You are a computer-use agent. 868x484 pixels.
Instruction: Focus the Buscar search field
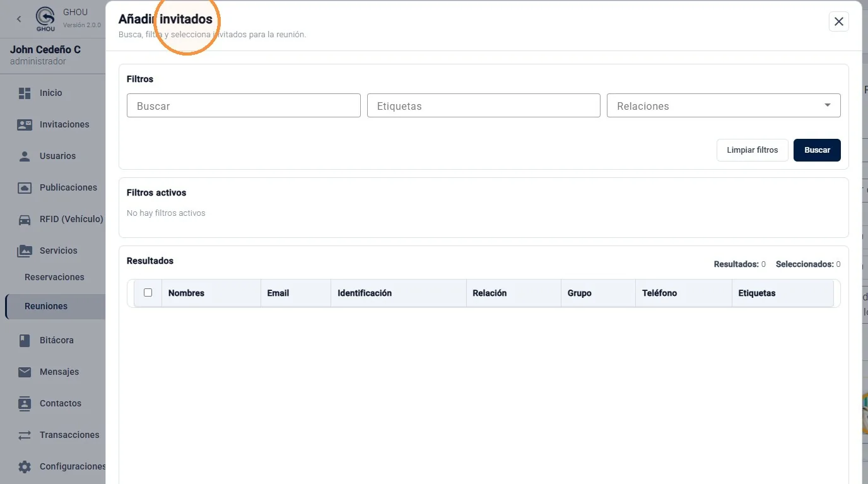(243, 105)
